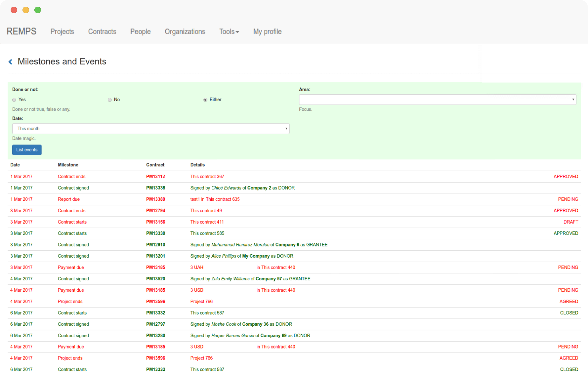Open the Tools dropdown menu

(229, 32)
